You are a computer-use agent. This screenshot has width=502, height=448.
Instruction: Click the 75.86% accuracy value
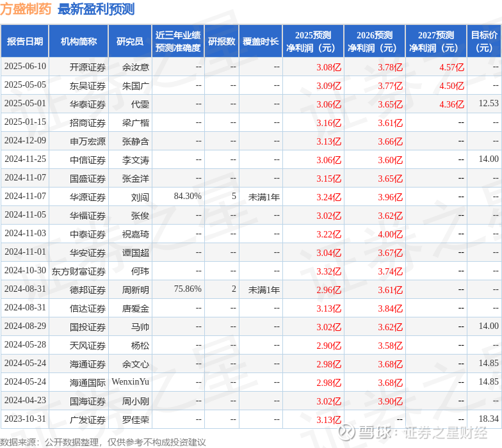point(188,289)
